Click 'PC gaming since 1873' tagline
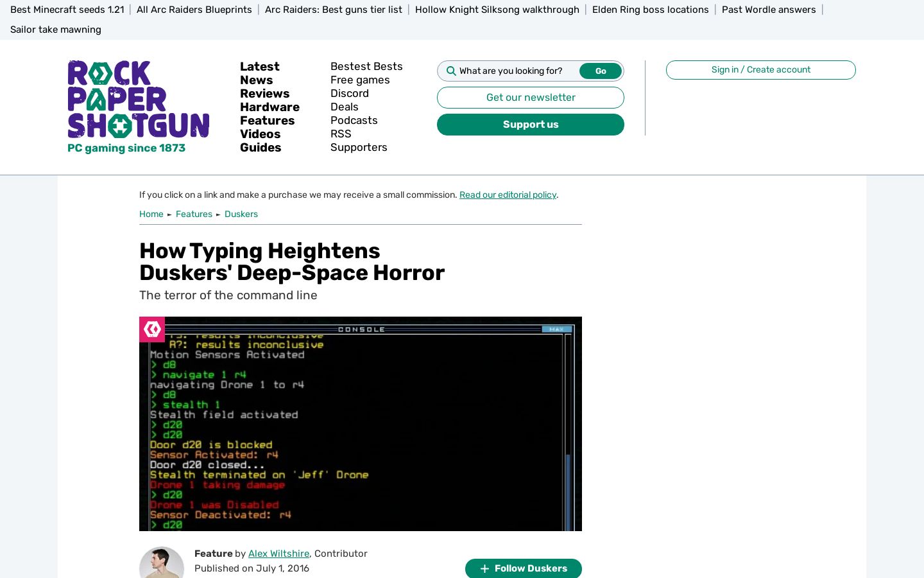 (126, 148)
